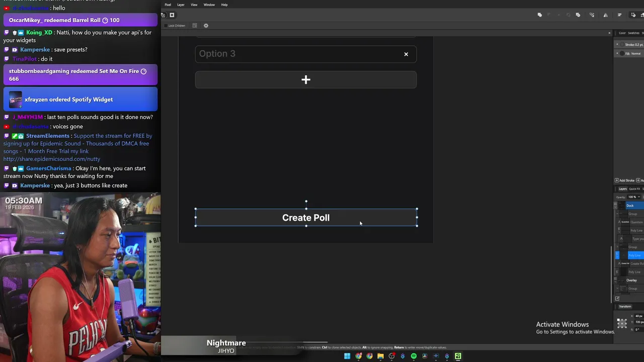Click the Koing_XD username in chat
The height and width of the screenshot is (362, 644).
coord(39,33)
